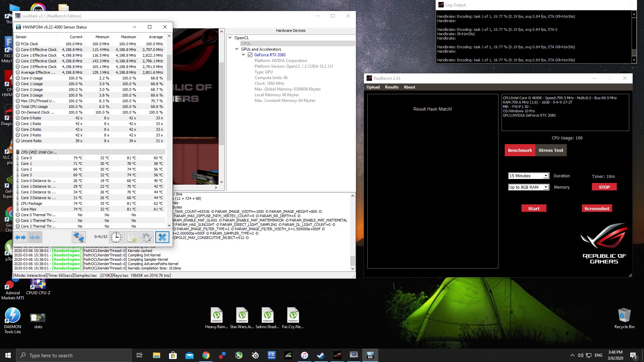The height and width of the screenshot is (362, 644).
Task: Open the volume control in tray
Action: coord(581,355)
